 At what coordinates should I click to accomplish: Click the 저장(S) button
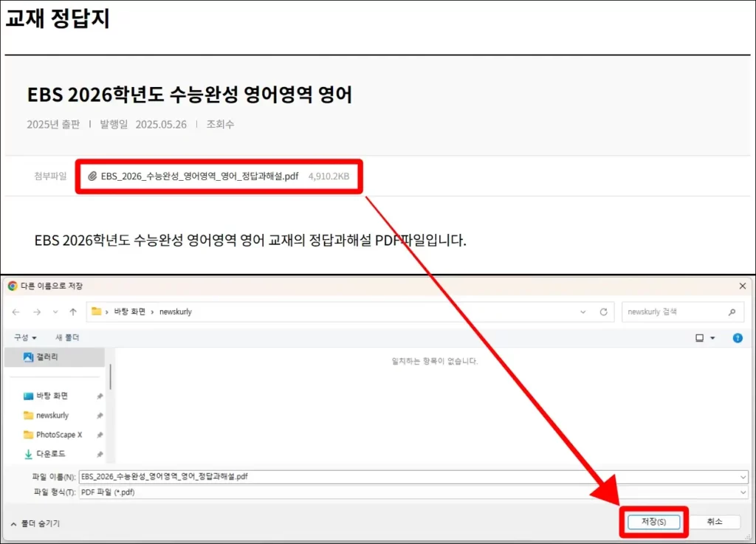point(654,522)
